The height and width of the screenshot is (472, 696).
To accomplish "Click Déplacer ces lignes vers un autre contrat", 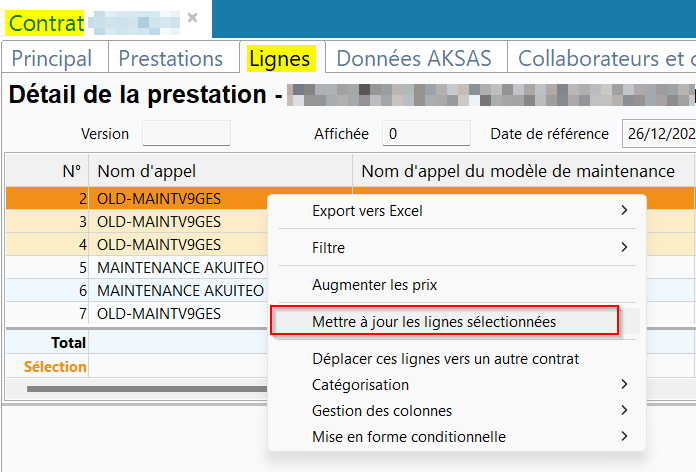I will tap(445, 359).
